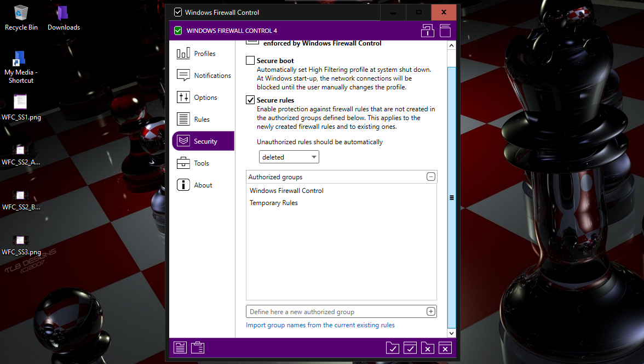The height and width of the screenshot is (364, 644).
Task: Click the folder with checkmark icon
Action: [x=392, y=347]
